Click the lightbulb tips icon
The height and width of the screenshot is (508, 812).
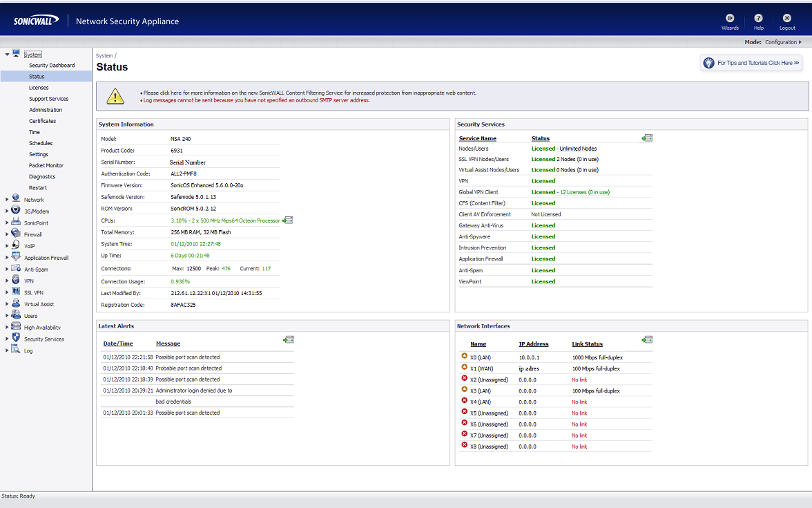(x=708, y=63)
